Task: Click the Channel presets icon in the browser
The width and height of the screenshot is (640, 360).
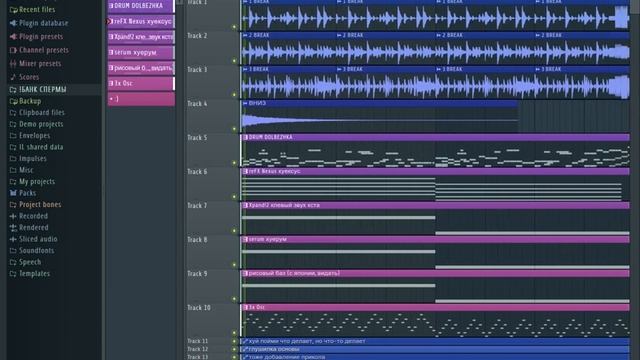Action: point(13,50)
